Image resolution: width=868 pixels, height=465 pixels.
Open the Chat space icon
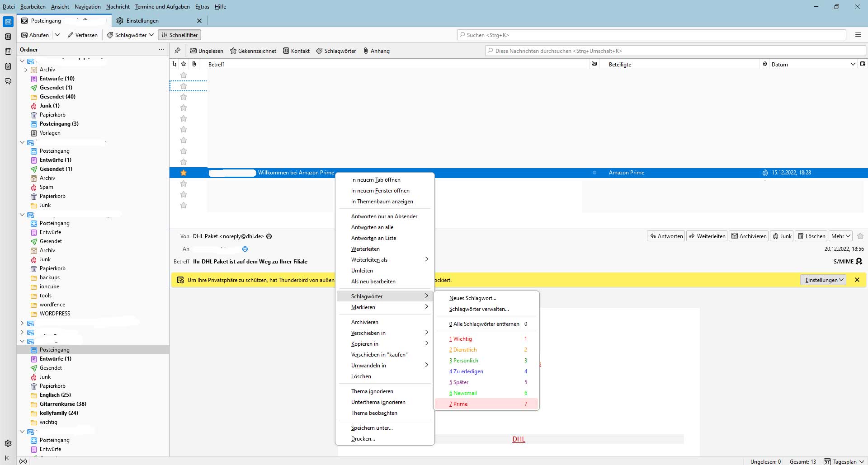pyautogui.click(x=8, y=81)
